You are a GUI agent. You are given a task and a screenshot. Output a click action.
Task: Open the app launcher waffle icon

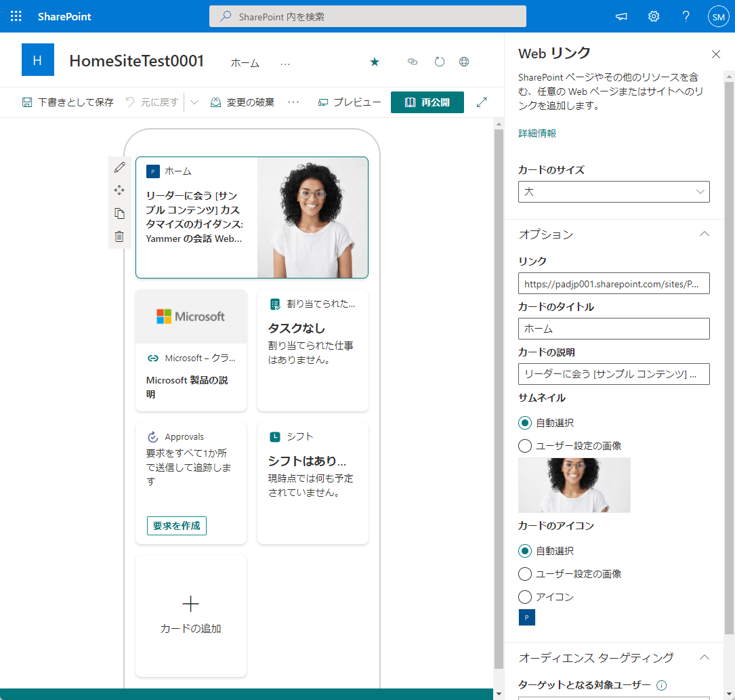pos(16,16)
